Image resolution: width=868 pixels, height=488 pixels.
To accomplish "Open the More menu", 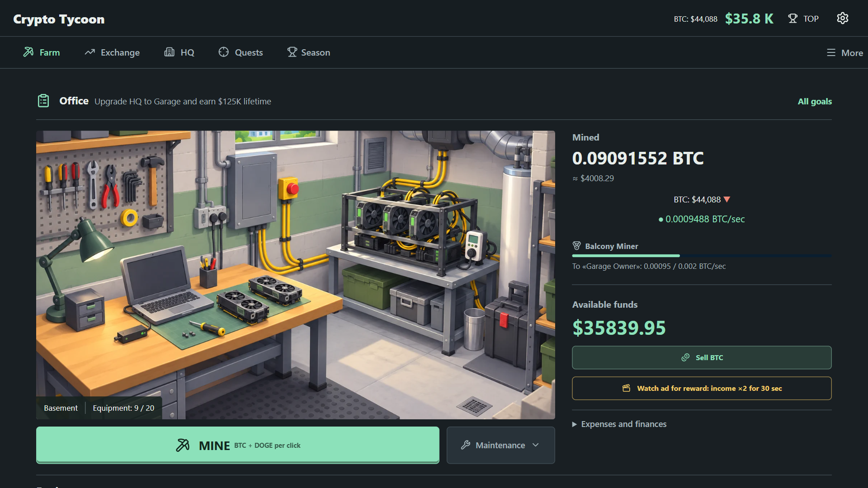I will (844, 52).
